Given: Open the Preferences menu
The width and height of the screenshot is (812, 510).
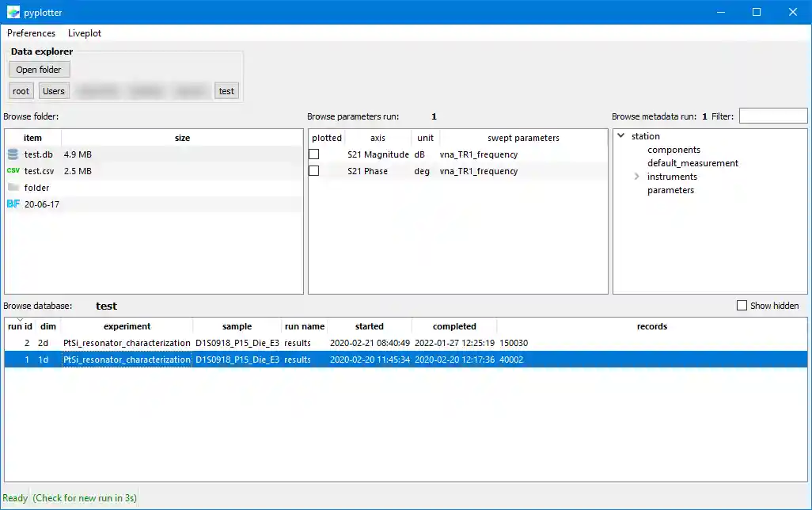Looking at the screenshot, I should 31,33.
